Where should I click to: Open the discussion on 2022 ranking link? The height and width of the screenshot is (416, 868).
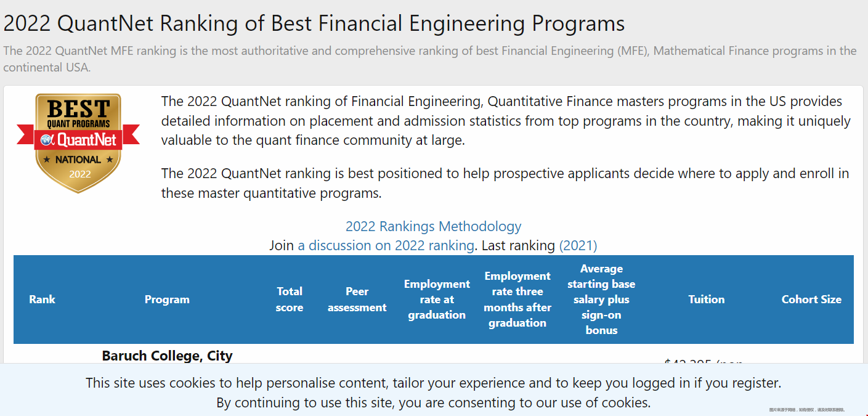click(386, 245)
